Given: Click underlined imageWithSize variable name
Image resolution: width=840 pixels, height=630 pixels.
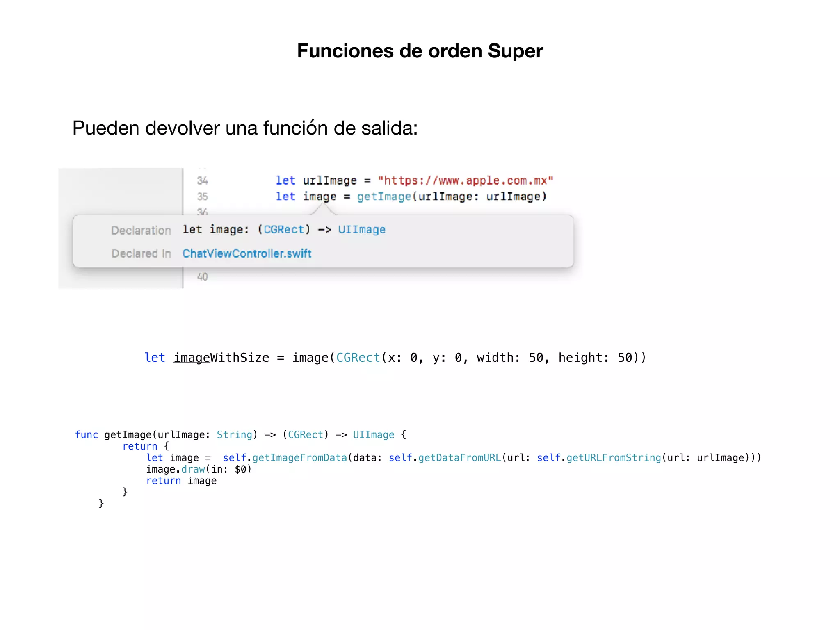Looking at the screenshot, I should coord(221,358).
